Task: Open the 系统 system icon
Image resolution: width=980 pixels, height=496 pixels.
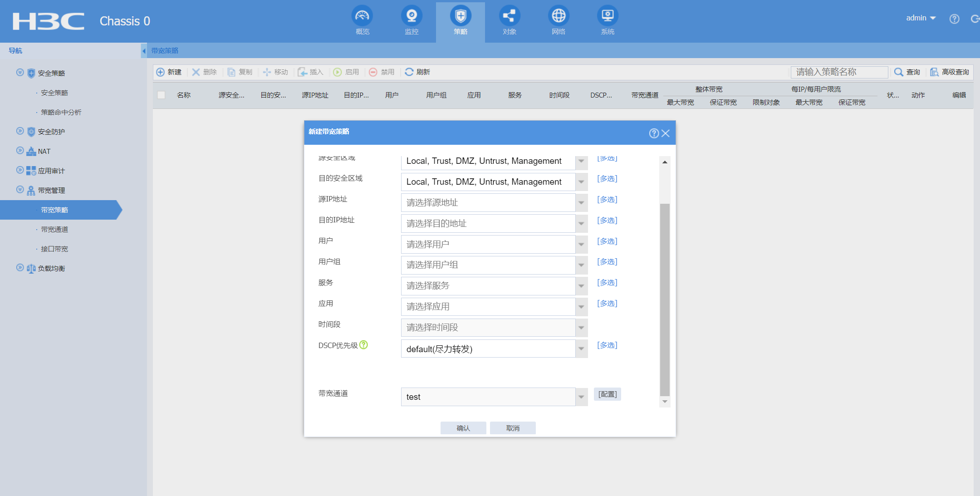Action: coord(608,16)
